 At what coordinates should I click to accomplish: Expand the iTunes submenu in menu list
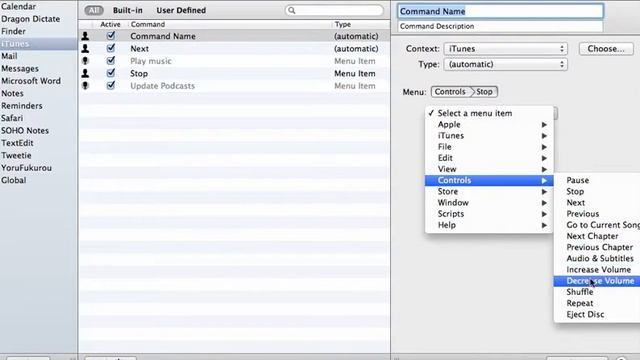point(489,136)
